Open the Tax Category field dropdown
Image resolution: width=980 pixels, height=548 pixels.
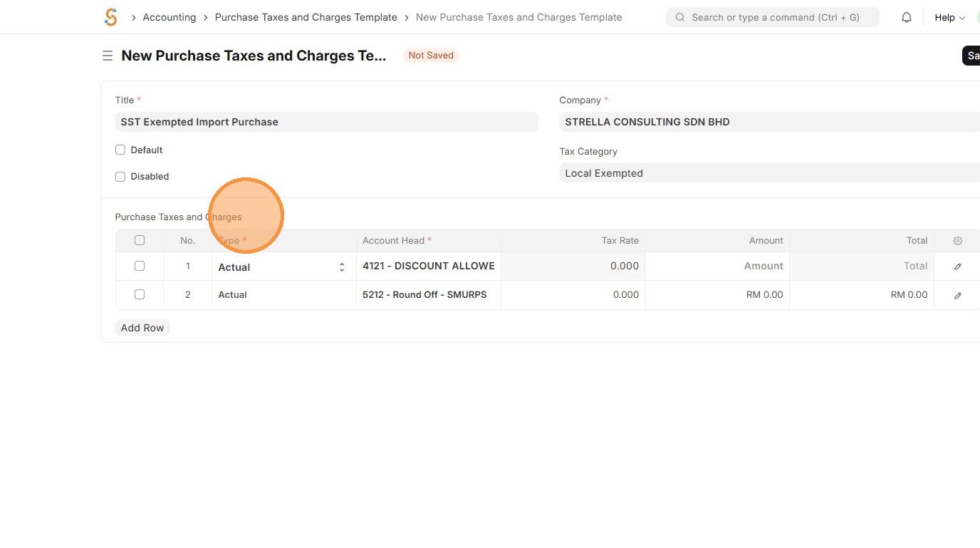769,173
